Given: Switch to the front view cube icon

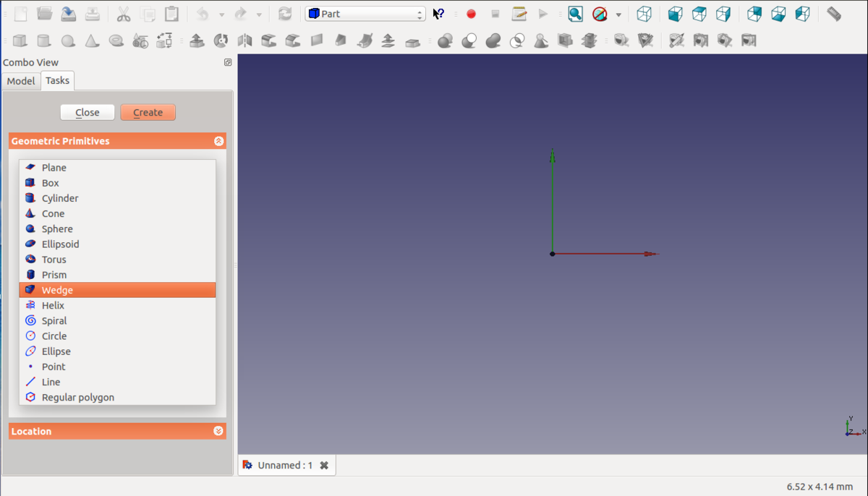Looking at the screenshot, I should [x=675, y=14].
